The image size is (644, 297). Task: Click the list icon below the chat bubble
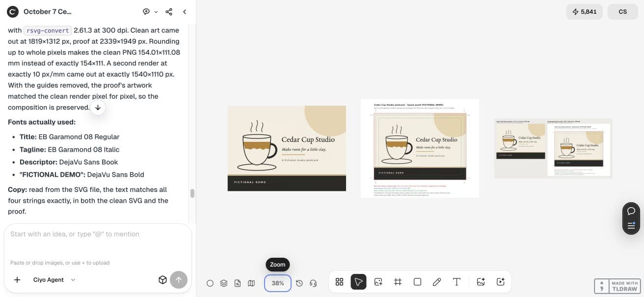tap(631, 226)
